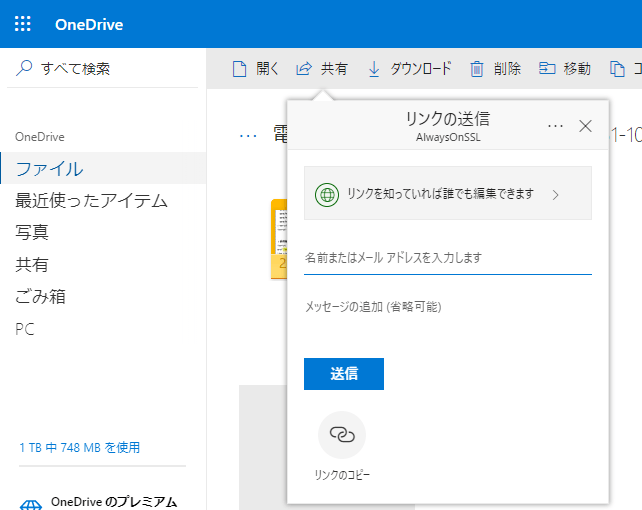
Task: Click the ダウンロード toolbar button
Action: tap(410, 68)
